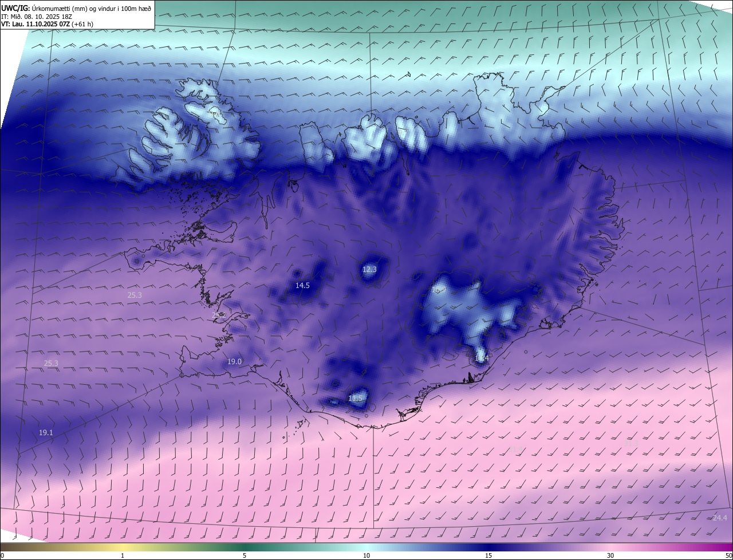Screen dimensions: 733x560
Task: Click the 24.4 value label
Action: click(719, 518)
